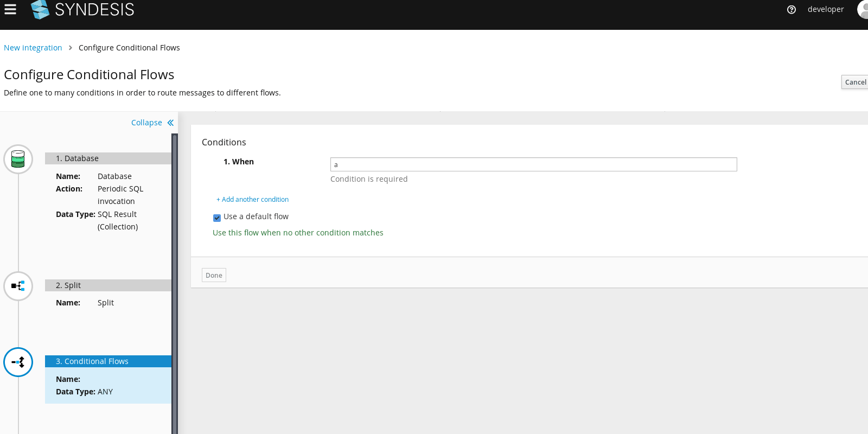Click the 1. When label
Viewport: 868px width, 434px height.
pyautogui.click(x=239, y=162)
